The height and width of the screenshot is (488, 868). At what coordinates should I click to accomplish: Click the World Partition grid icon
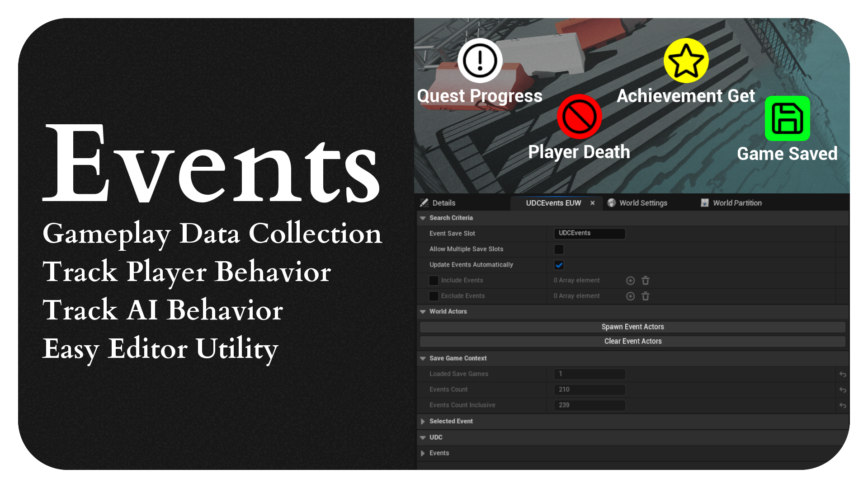coord(705,203)
